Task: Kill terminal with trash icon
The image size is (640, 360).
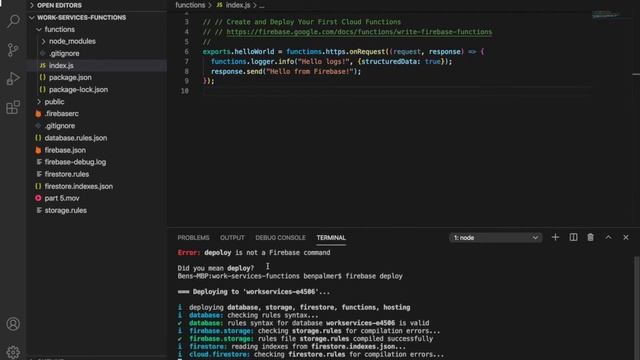Action: [591, 238]
